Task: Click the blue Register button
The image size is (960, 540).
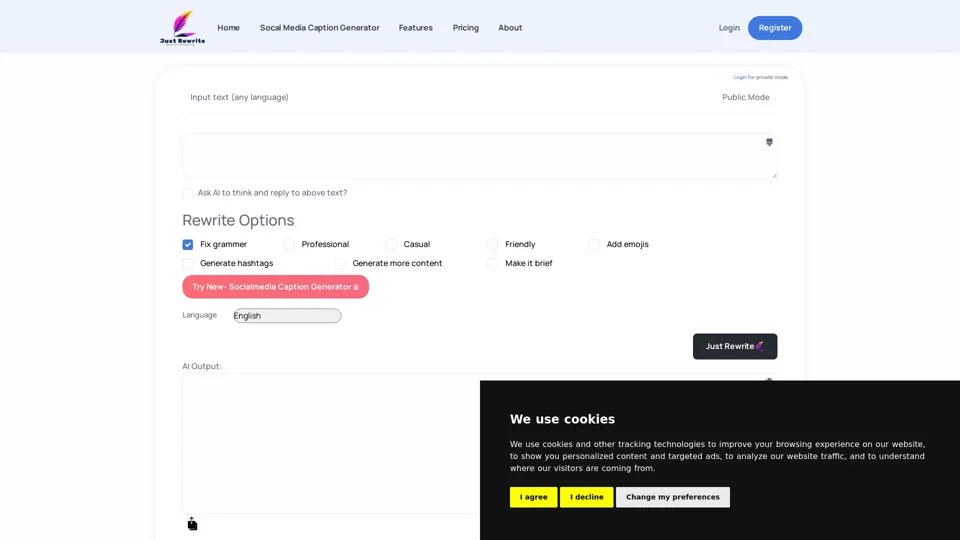Action: pos(774,28)
